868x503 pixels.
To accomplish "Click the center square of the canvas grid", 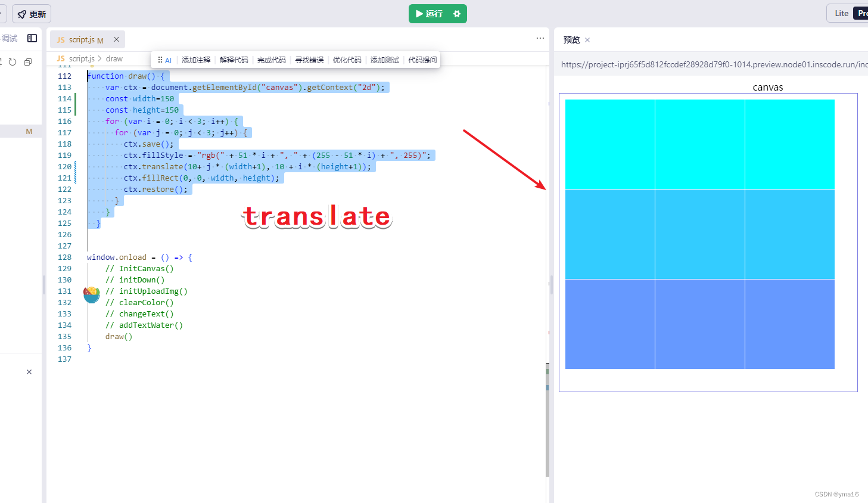I will coord(700,234).
